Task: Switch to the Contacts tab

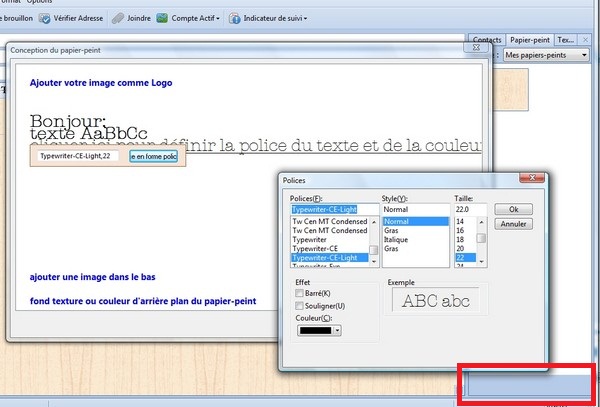Action: click(x=486, y=39)
